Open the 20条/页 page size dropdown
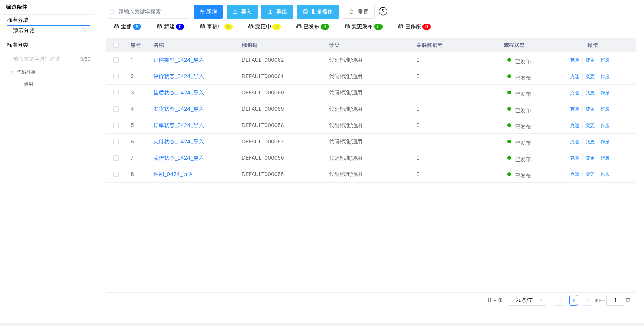Viewport: 644px width, 326px height. pos(527,300)
